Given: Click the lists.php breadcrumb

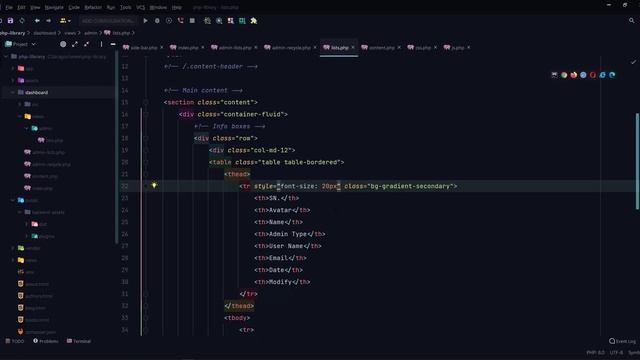Looking at the screenshot, I should click(x=118, y=33).
